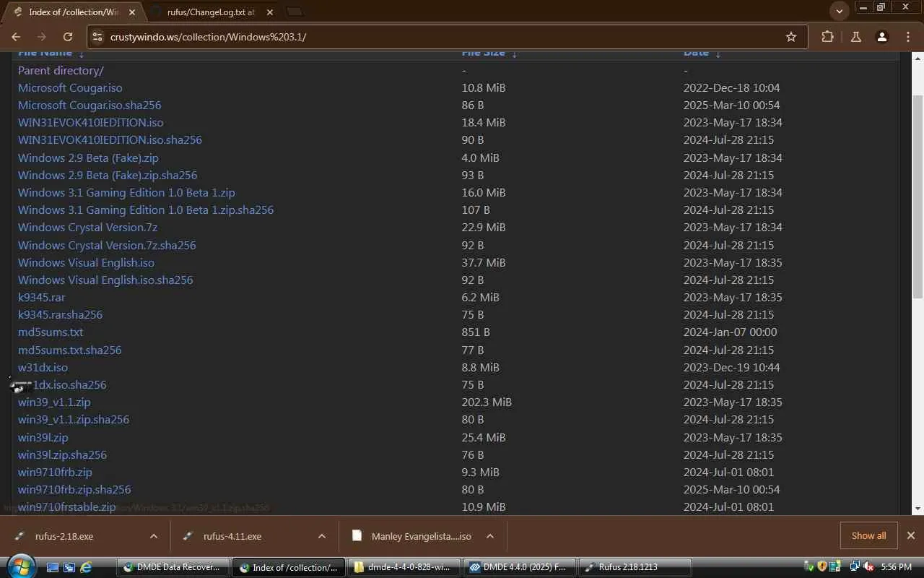Click the system clock showing 5:56 PM
The width and height of the screenshot is (924, 578).
(x=897, y=567)
